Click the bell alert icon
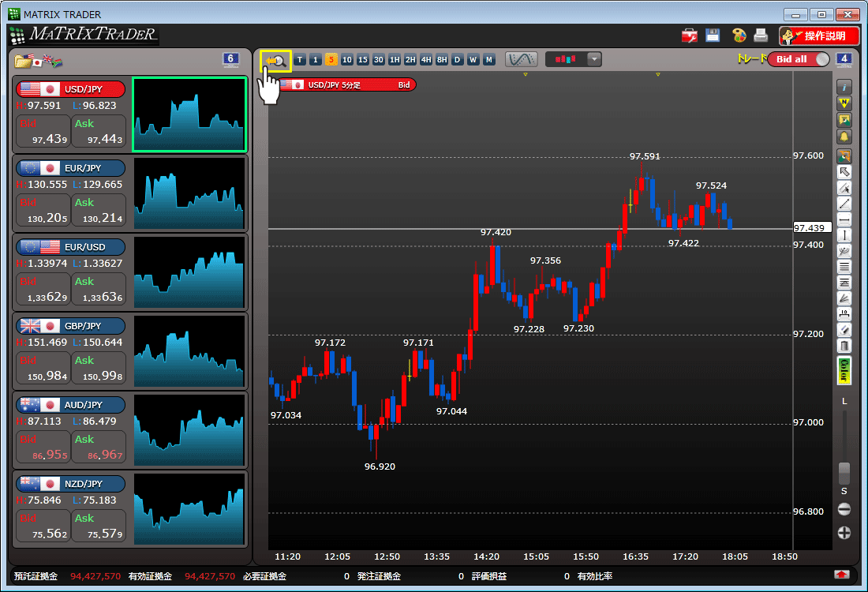 844,137
